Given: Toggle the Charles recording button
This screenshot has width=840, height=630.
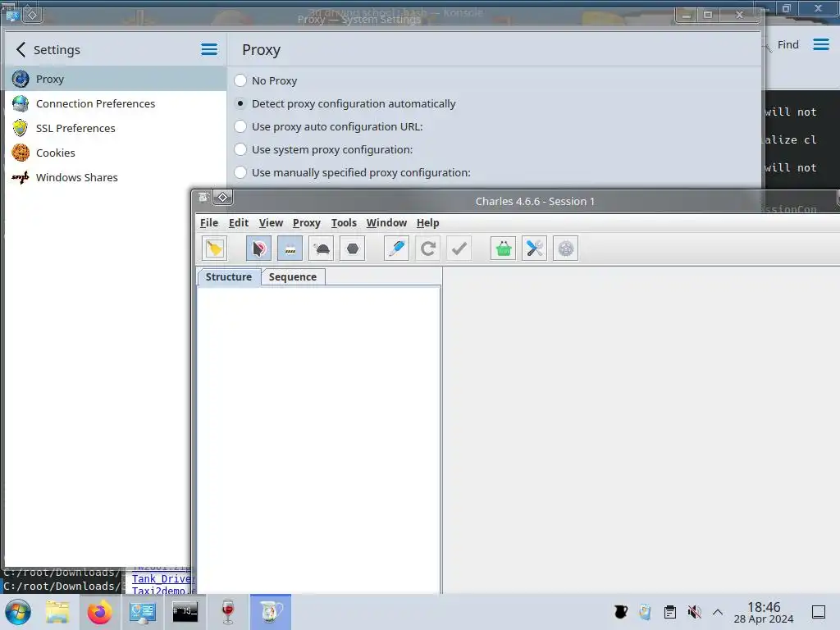Looking at the screenshot, I should (x=258, y=249).
